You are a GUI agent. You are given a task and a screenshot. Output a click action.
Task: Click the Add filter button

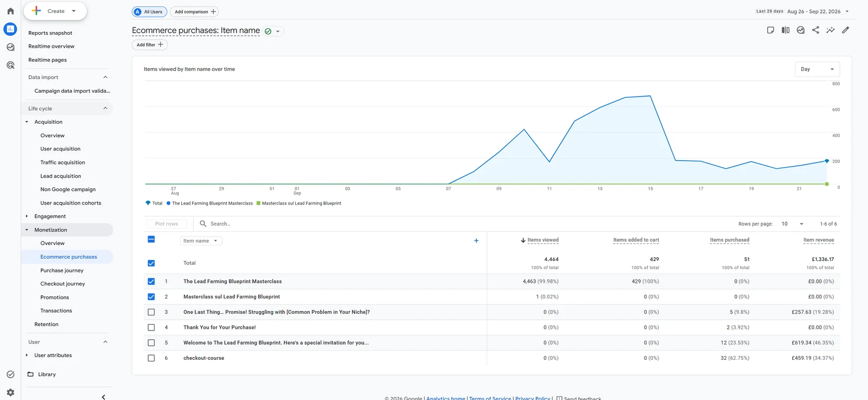coord(150,45)
